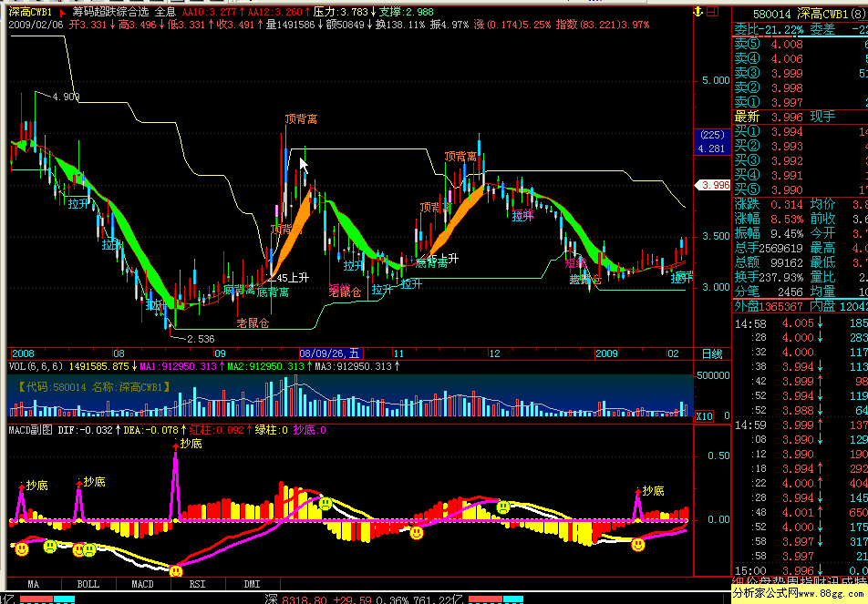Screen dimensions: 868x604
Task: Click the 日线 period label
Action: coord(712,354)
